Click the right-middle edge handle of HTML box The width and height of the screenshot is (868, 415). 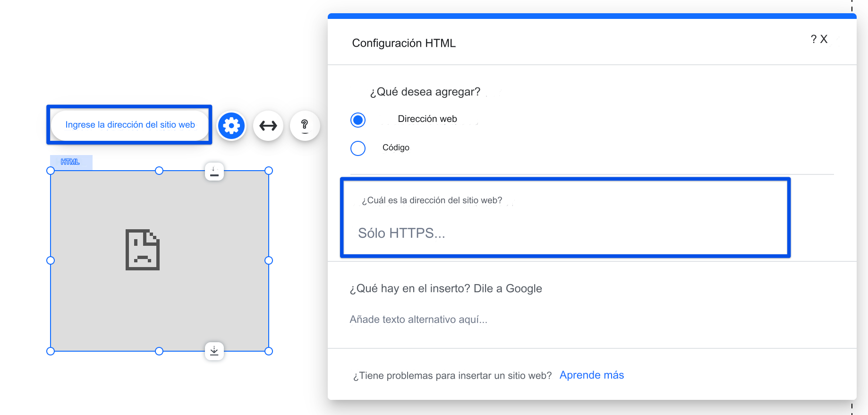(x=269, y=260)
